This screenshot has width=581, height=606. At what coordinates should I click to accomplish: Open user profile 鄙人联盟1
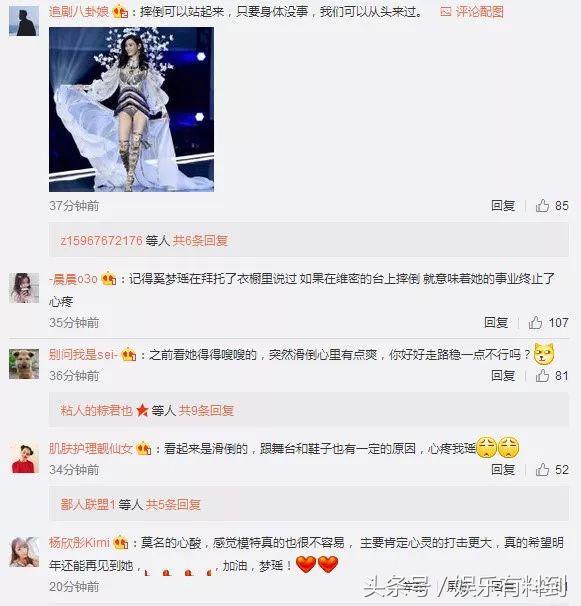[88, 504]
